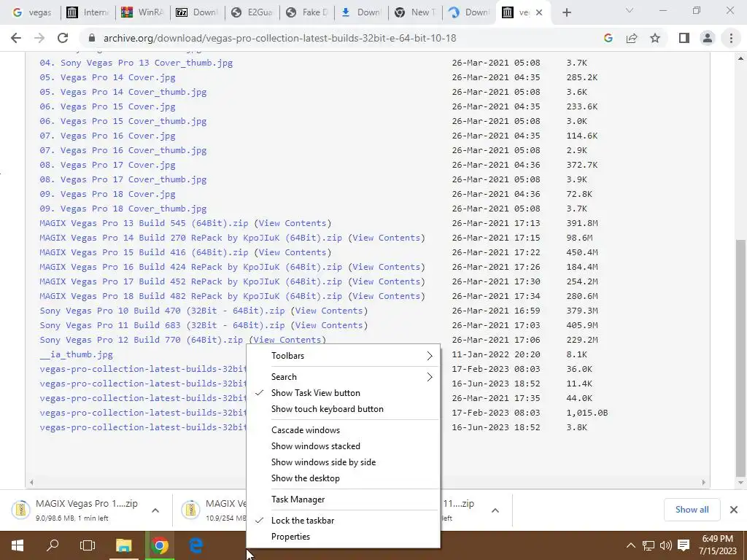
Task: Open the browser side panel
Action: pyautogui.click(x=684, y=38)
